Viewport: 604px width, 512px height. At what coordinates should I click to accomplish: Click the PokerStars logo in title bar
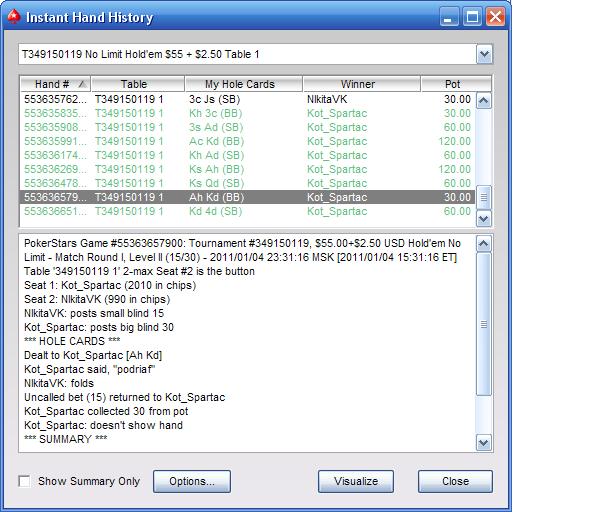pos(14,17)
